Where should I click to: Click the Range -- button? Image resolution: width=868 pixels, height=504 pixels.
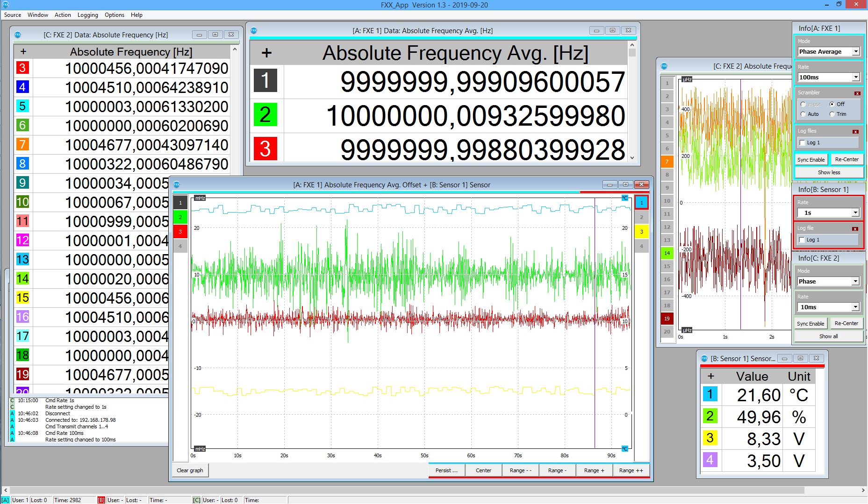pos(520,470)
